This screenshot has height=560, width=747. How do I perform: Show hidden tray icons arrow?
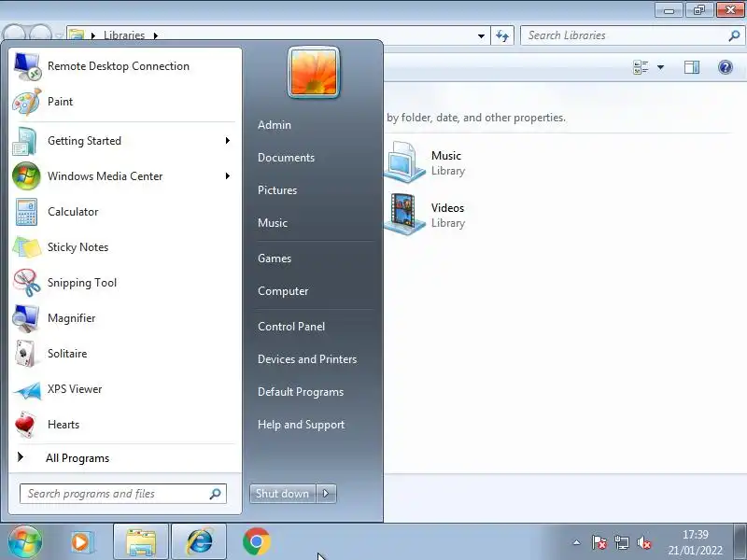(576, 542)
